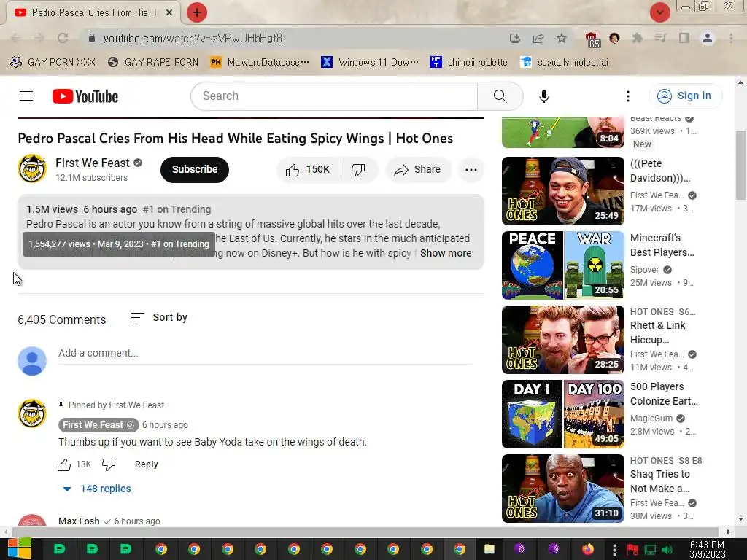The image size is (747, 560).
Task: Reload the page with refresh button
Action: 63,38
